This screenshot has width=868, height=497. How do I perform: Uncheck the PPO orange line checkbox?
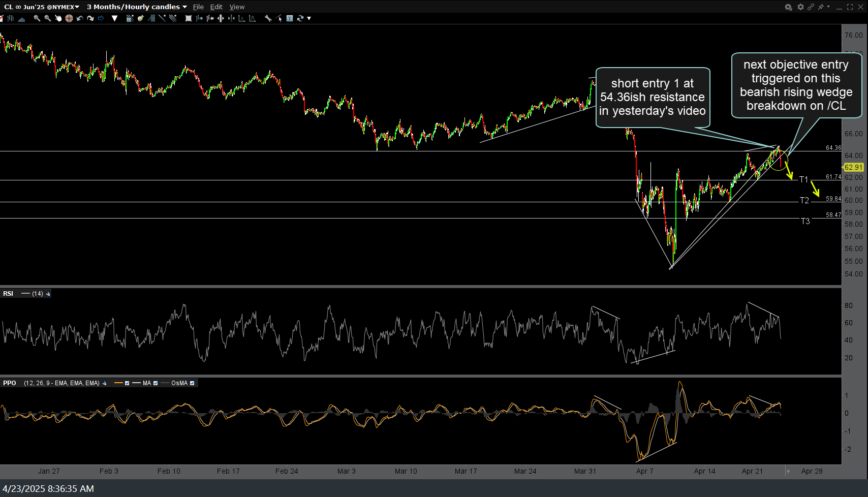(127, 383)
